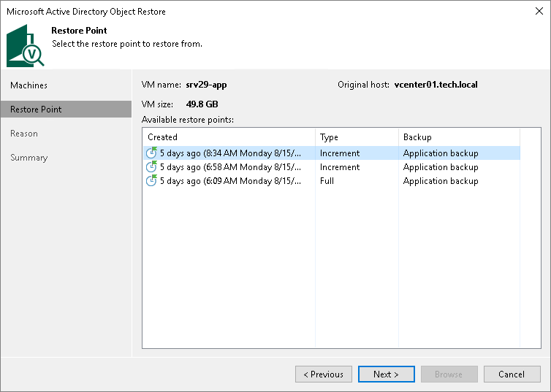The image size is (551, 392).
Task: Click the disabled Browse button
Action: [x=449, y=374]
